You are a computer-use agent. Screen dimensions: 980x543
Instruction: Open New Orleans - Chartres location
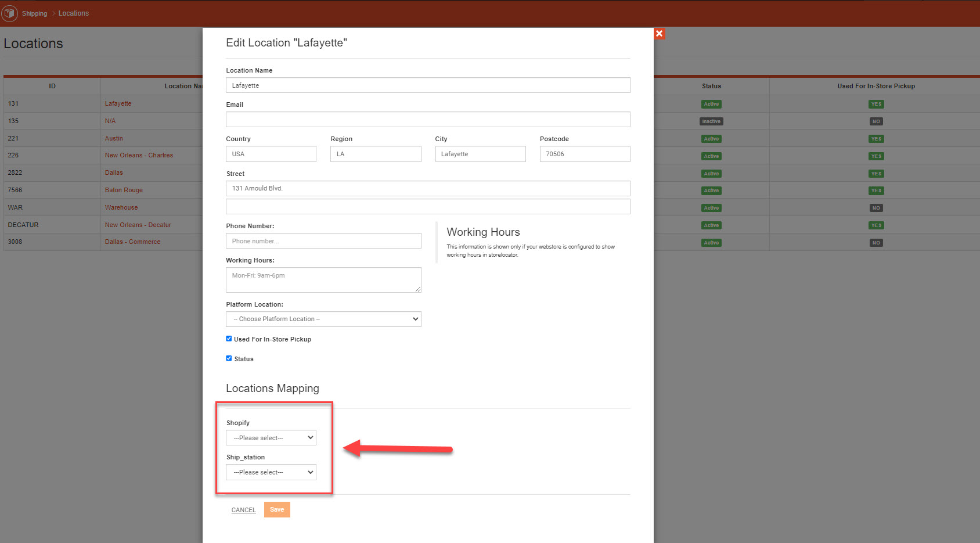[139, 155]
